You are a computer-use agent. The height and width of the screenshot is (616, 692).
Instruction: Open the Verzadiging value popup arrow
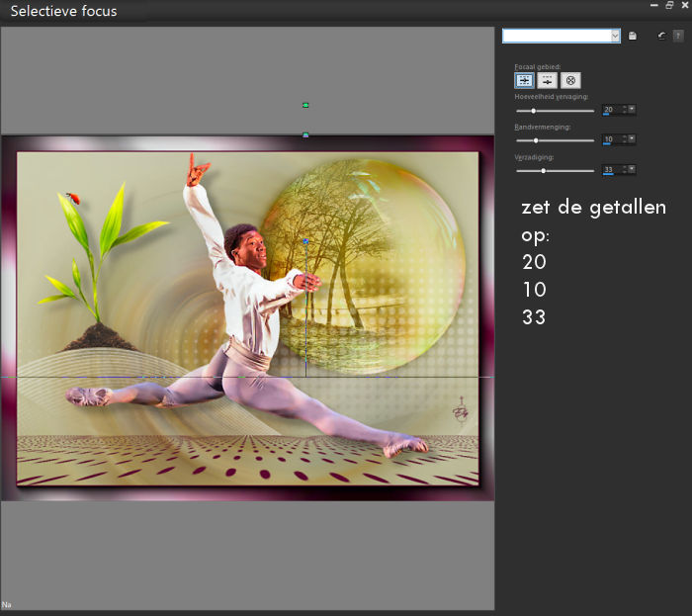pos(632,169)
